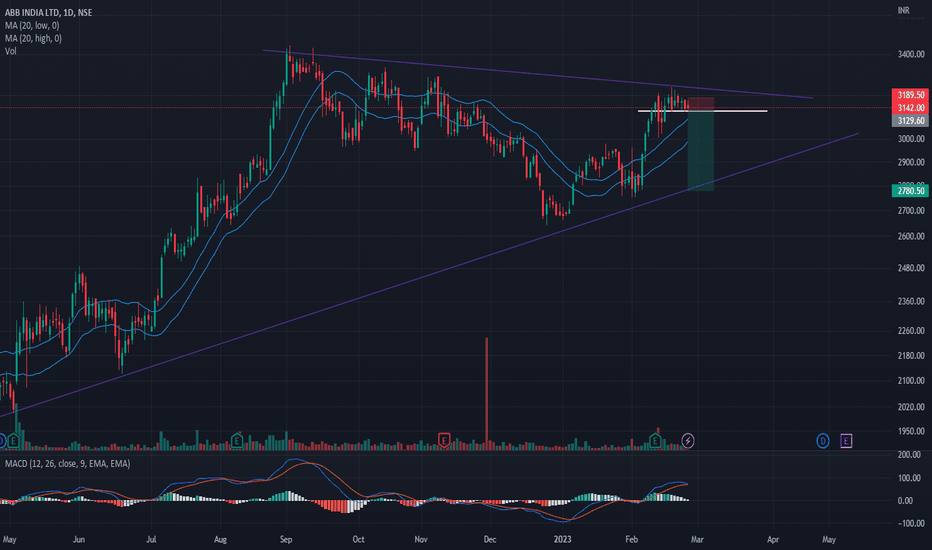Viewport: 932px width, 550px height.
Task: Click the purple lightning bolt event icon
Action: [688, 441]
